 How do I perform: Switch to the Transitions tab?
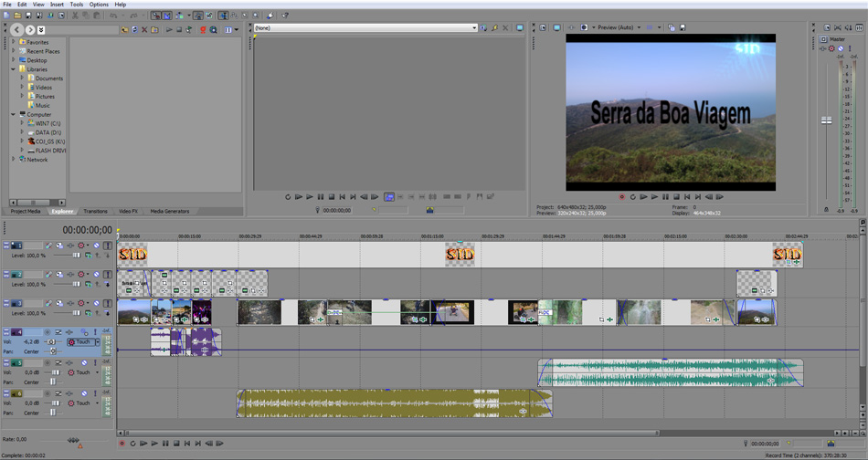point(95,212)
